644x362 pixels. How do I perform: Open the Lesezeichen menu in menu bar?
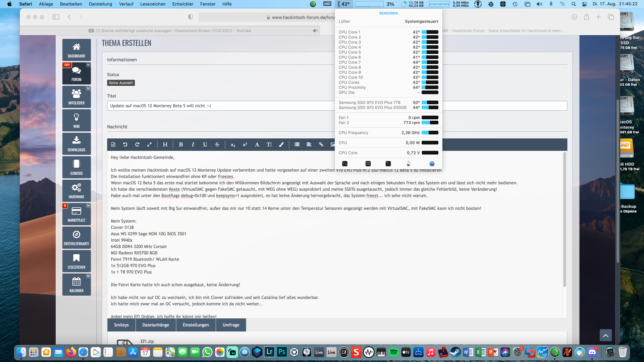(153, 4)
